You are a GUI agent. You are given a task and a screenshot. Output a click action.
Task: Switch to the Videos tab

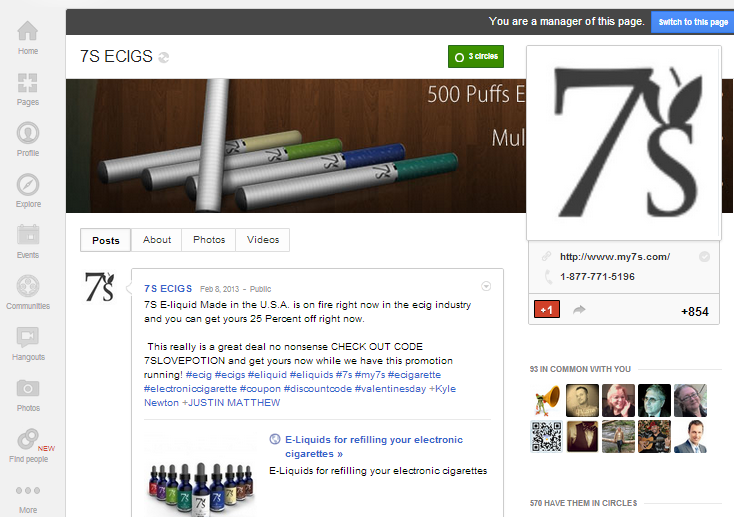point(263,240)
